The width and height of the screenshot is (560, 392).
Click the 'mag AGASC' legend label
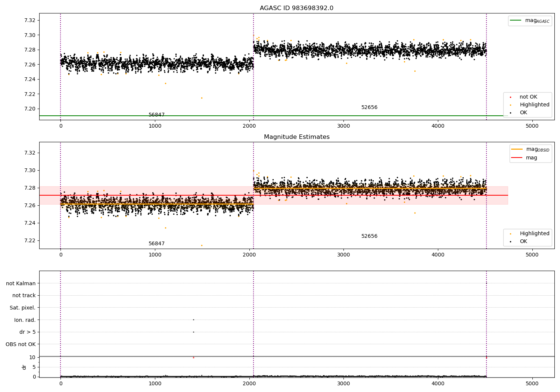(x=537, y=21)
